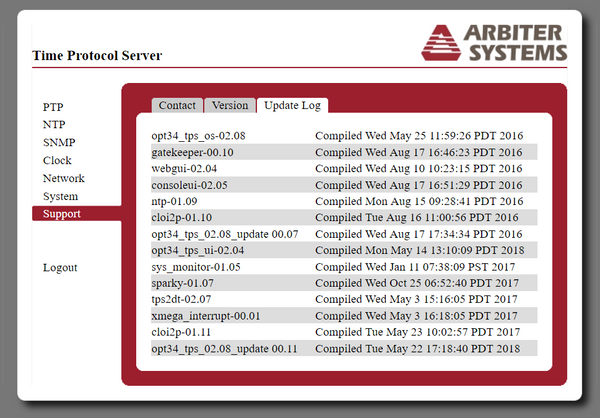Select the Update Log tab
The width and height of the screenshot is (600, 418).
click(x=292, y=105)
